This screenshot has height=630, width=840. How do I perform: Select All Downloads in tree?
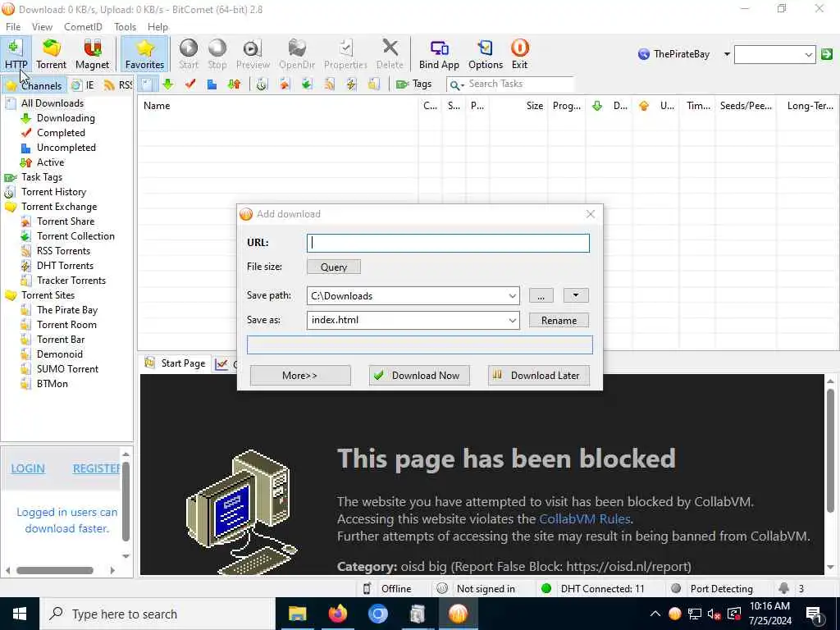52,103
